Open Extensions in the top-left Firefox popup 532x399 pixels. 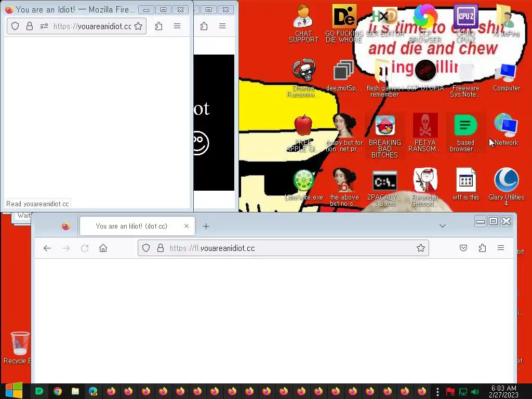(x=158, y=26)
